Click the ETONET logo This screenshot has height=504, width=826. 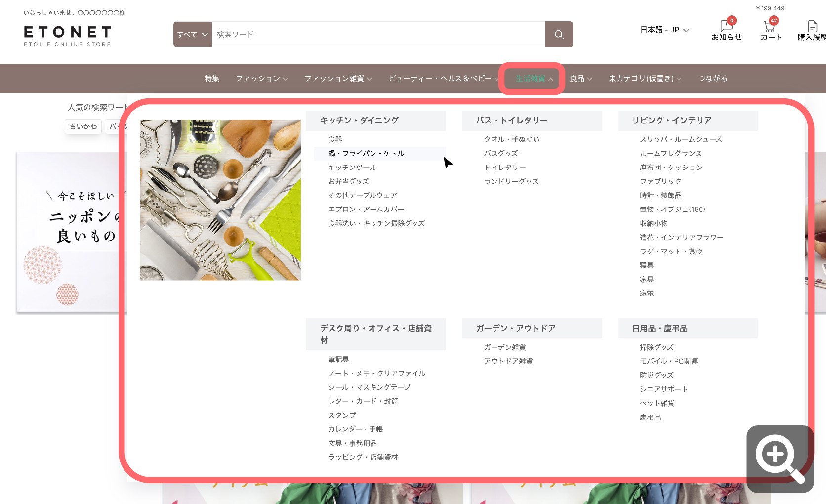coord(67,36)
